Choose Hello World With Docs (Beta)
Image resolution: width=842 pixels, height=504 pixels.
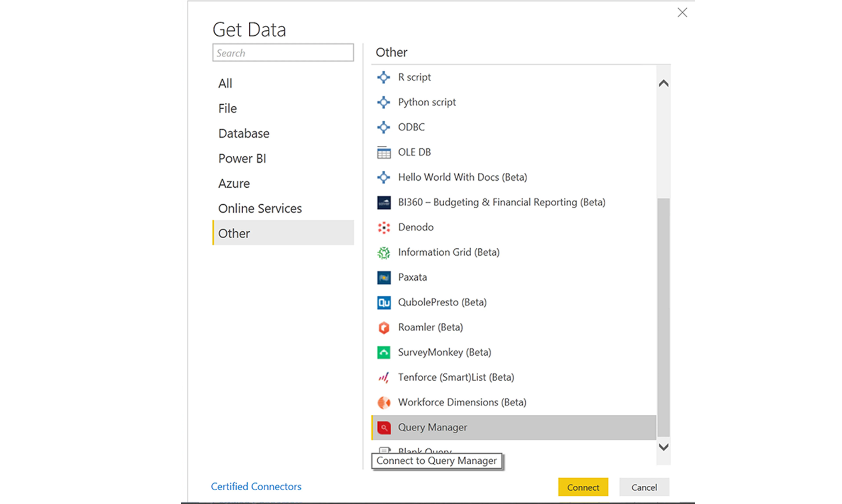463,177
